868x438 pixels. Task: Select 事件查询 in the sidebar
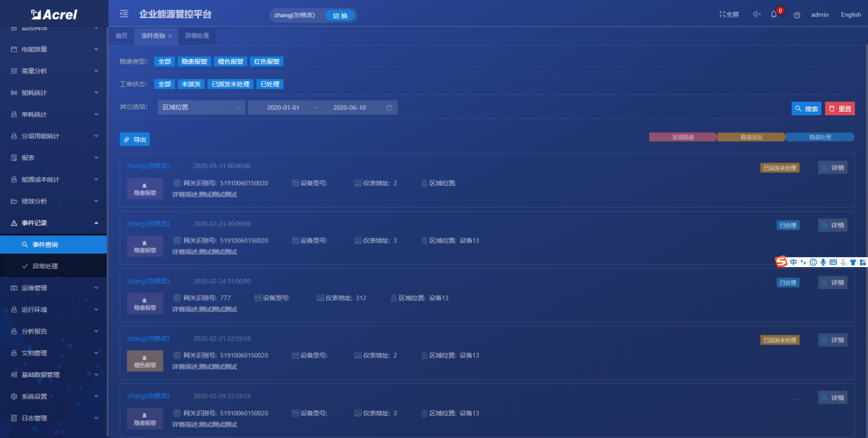point(54,244)
